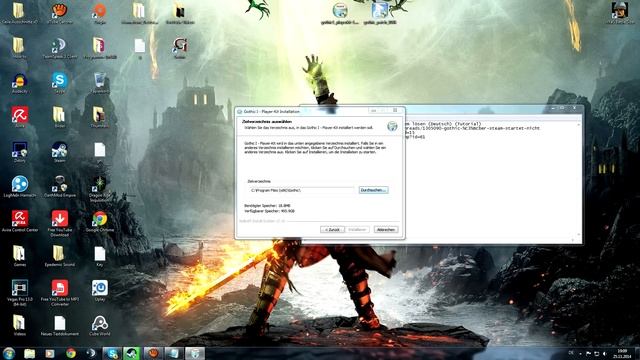The image size is (640, 360).
Task: Open the Origin orange circle desktop shortcut
Action: [100, 12]
